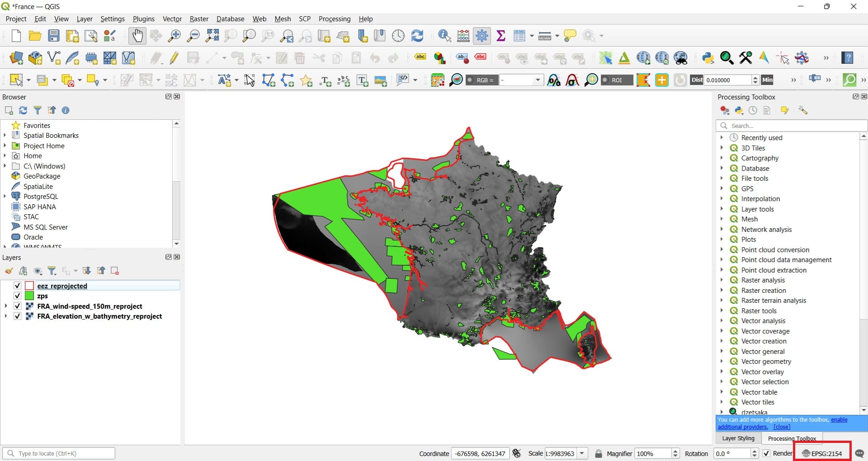Expand PostgreSQL node in Browser
868x461 pixels.
click(x=5, y=196)
